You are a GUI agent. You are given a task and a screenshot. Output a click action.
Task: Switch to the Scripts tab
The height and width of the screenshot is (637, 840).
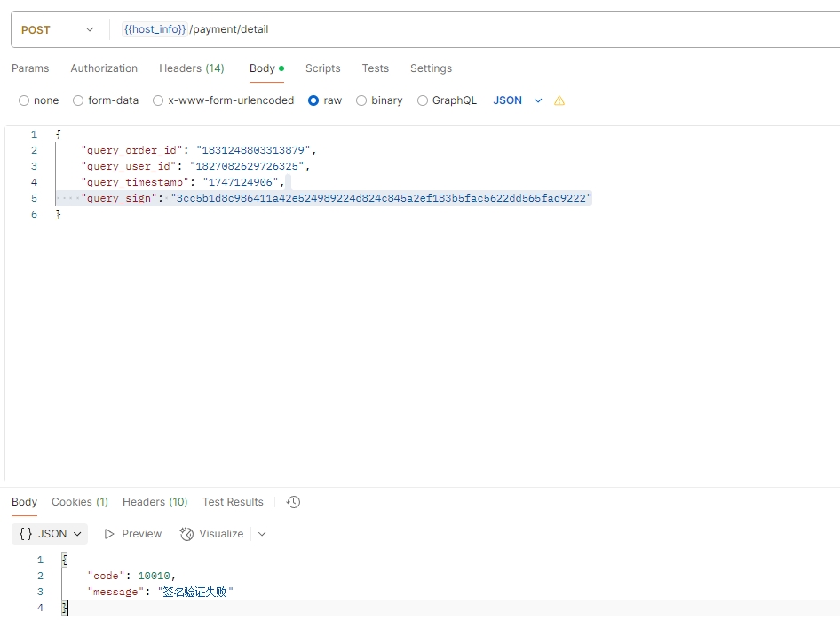(x=322, y=68)
